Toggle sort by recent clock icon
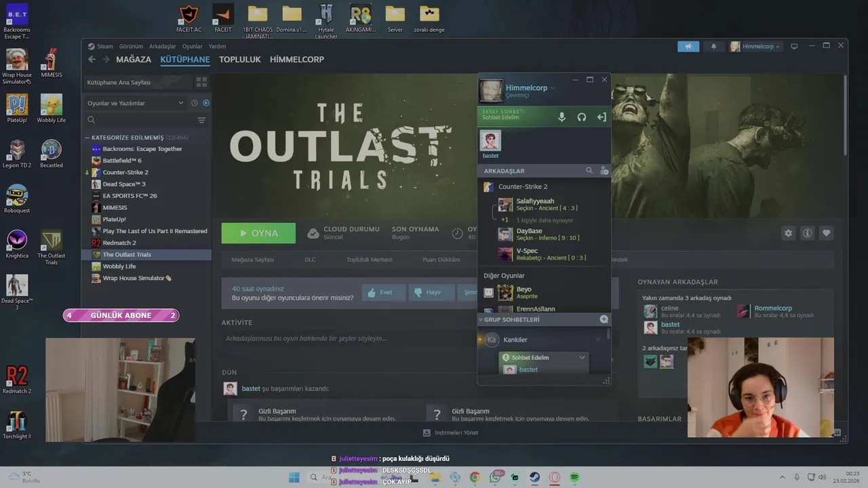The image size is (868, 488). pyautogui.click(x=195, y=103)
